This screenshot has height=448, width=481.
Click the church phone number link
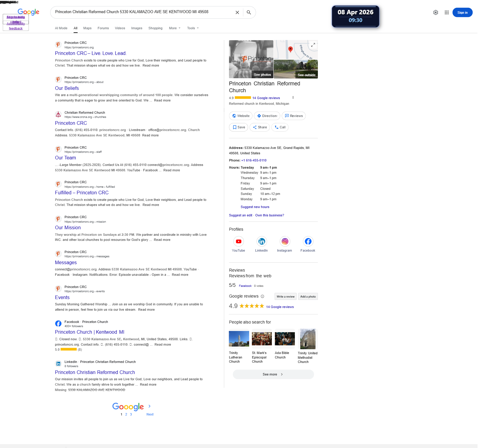pos(254,160)
